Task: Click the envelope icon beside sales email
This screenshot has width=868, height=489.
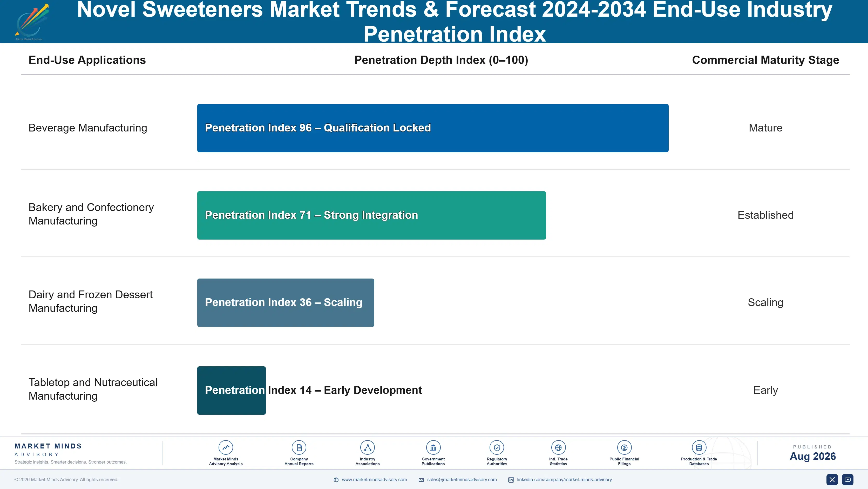Action: [x=421, y=480]
